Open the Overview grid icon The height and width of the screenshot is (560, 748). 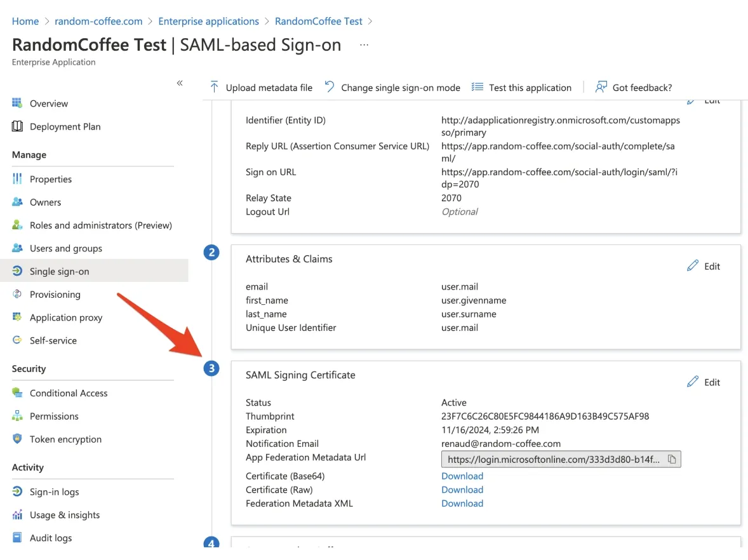click(17, 103)
